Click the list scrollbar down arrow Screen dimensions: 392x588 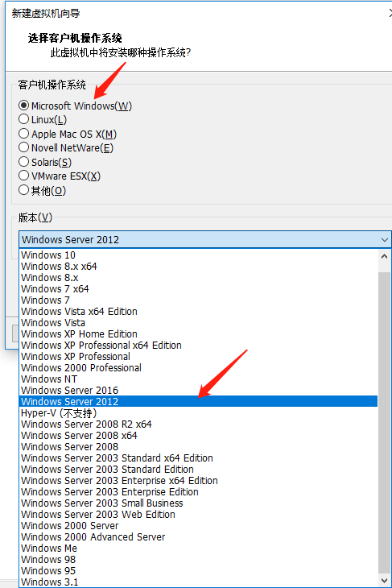pyautogui.click(x=384, y=581)
